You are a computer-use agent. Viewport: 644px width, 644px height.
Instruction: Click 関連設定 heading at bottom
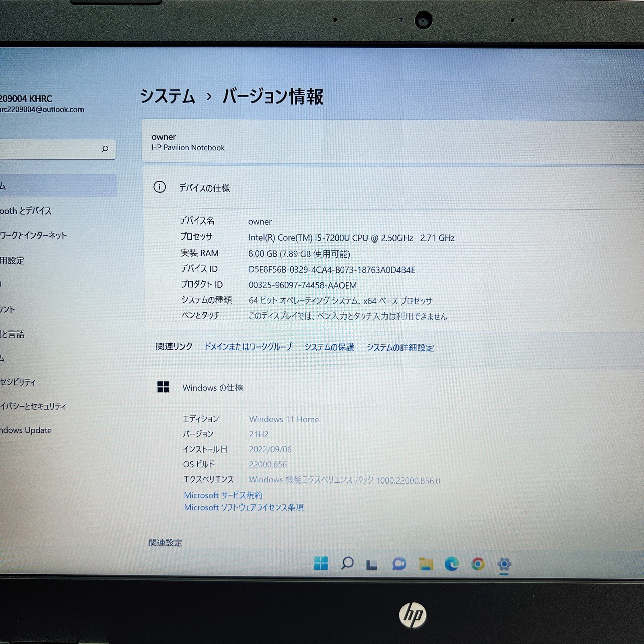(165, 543)
